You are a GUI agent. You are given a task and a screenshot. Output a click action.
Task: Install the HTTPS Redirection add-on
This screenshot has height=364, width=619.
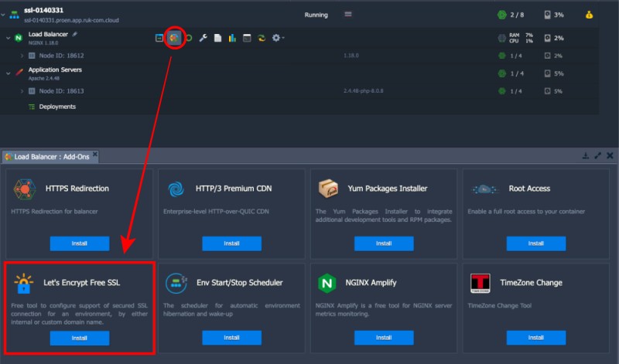click(x=80, y=243)
